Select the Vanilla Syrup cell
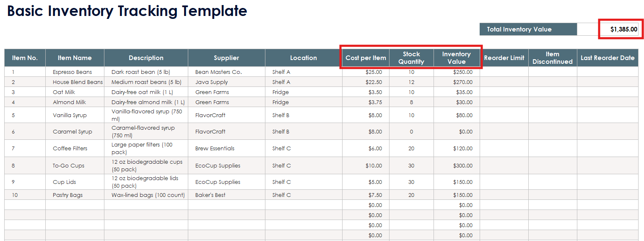 tap(75, 115)
